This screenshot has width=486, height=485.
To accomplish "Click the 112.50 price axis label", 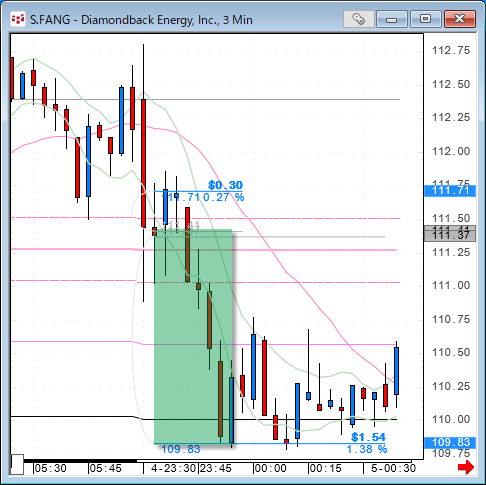I will (451, 84).
